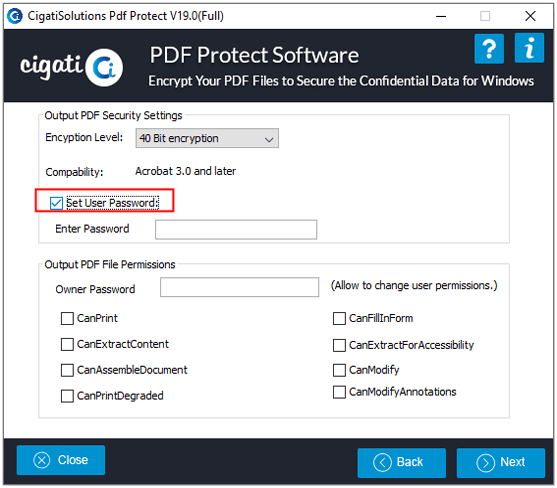557x488 pixels.
Task: Tick CanExtractForAccessibility checkbox
Action: pos(339,345)
